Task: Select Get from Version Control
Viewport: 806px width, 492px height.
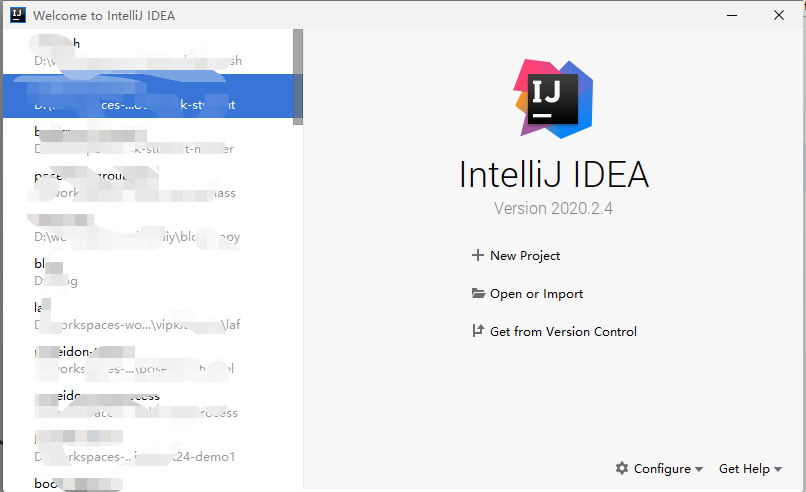Action: point(554,331)
